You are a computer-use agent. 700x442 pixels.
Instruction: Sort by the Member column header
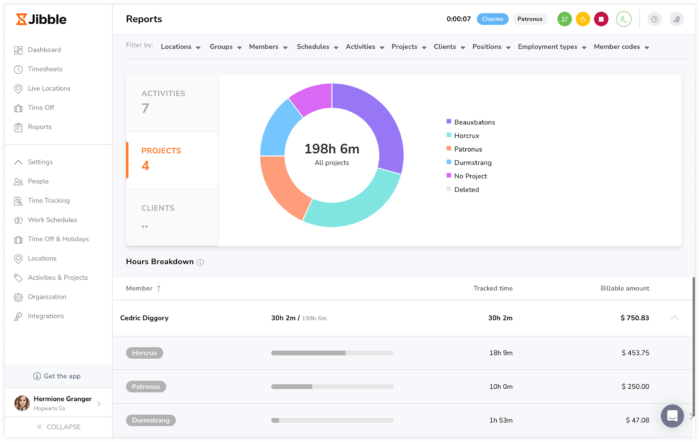[143, 288]
